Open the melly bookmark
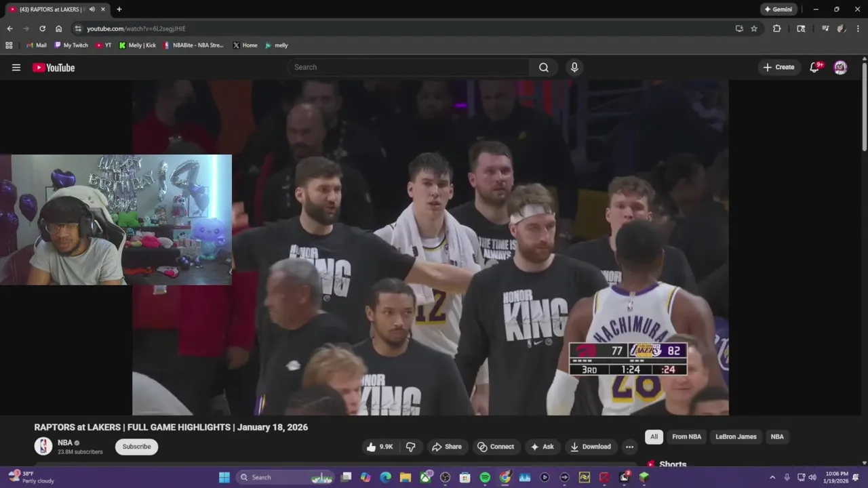This screenshot has width=868, height=488. [x=277, y=45]
